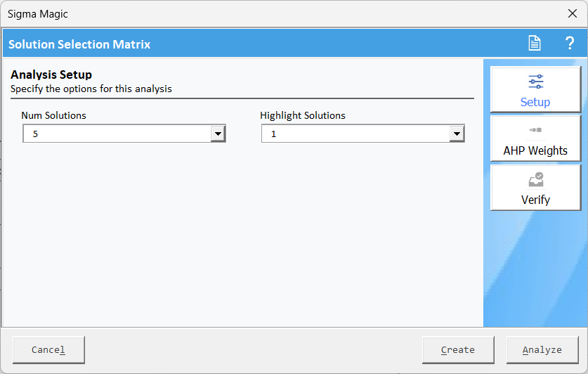This screenshot has width=588, height=374.
Task: Click the Create button
Action: pyautogui.click(x=458, y=350)
